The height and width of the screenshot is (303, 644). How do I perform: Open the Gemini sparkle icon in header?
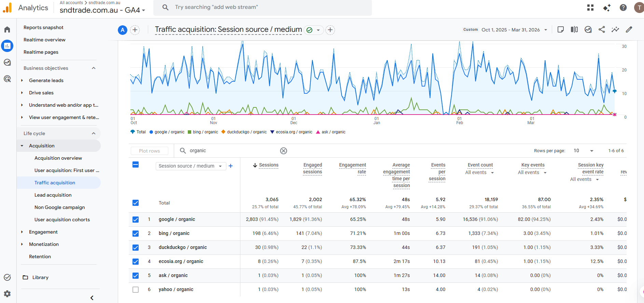(x=607, y=8)
